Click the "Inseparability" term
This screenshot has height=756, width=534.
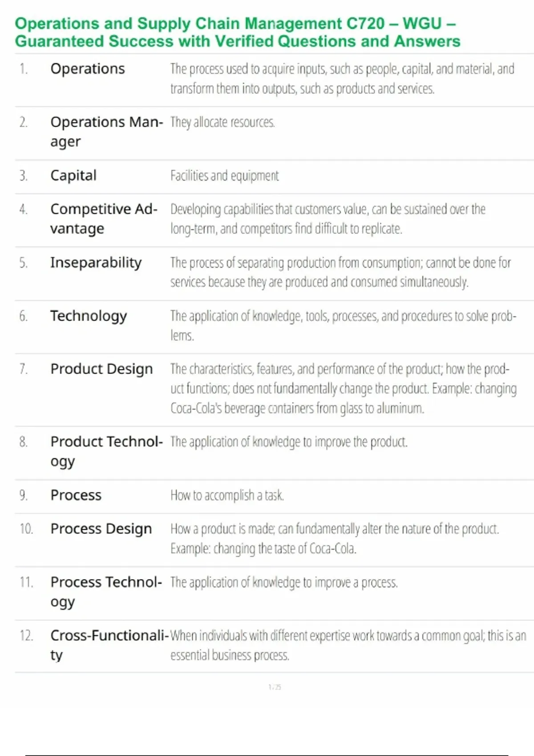(x=96, y=262)
